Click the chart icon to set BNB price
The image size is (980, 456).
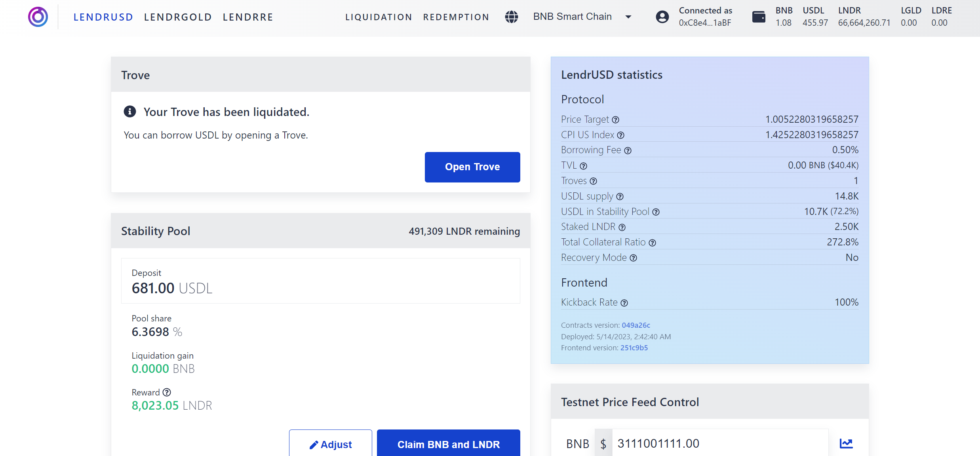(846, 444)
